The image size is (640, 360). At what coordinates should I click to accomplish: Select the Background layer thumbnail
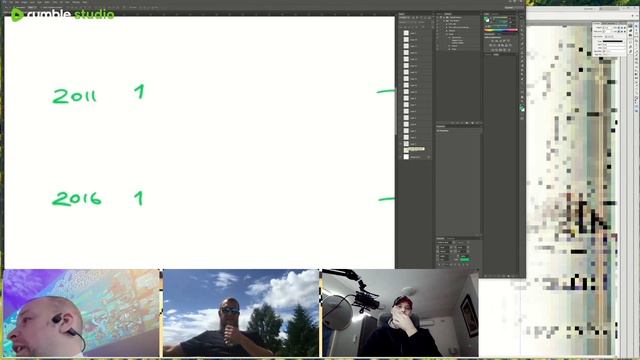[x=406, y=157]
